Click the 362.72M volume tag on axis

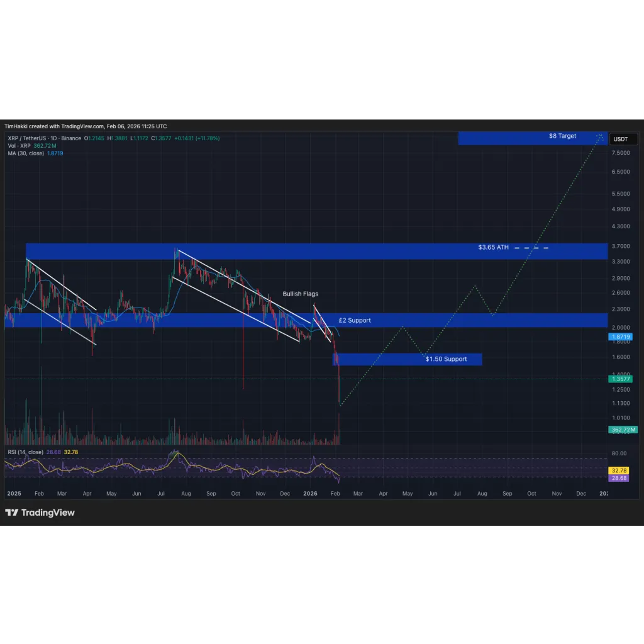click(x=623, y=430)
